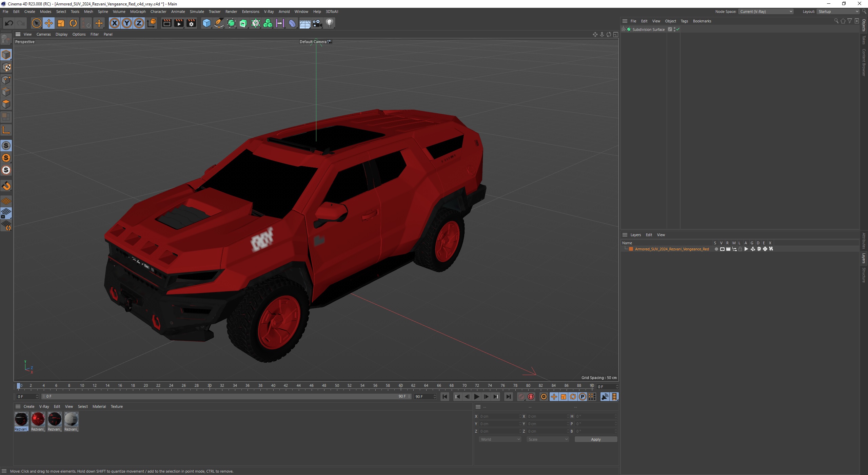This screenshot has height=475, width=868.
Task: Switch to Texture mode in left sidebar
Action: point(6,67)
